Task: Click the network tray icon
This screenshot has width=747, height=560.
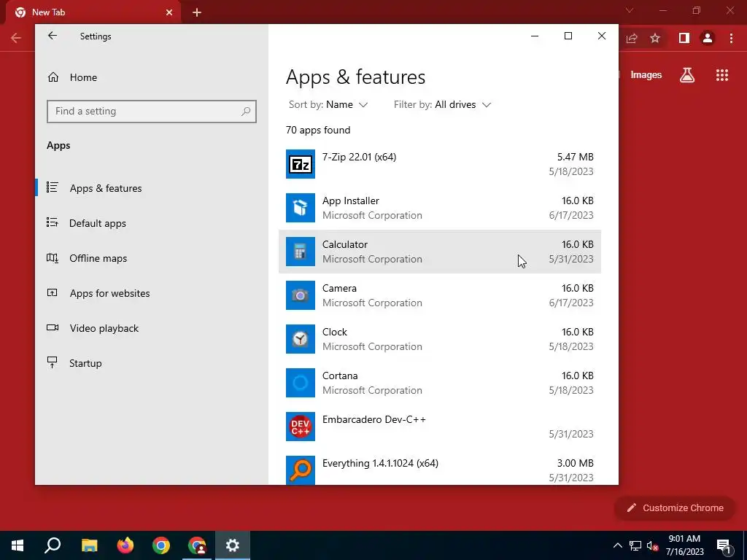Action: pyautogui.click(x=635, y=545)
